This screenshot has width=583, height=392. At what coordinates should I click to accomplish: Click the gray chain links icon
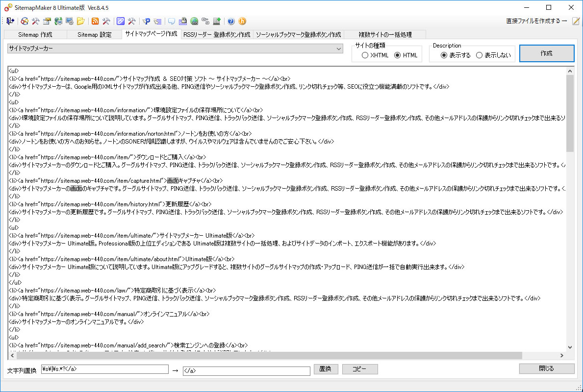[x=205, y=21]
